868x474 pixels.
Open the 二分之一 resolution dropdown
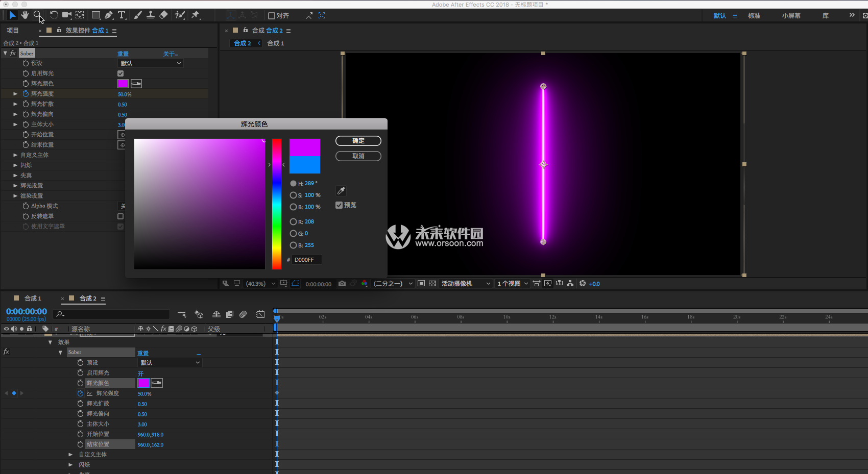point(393,284)
